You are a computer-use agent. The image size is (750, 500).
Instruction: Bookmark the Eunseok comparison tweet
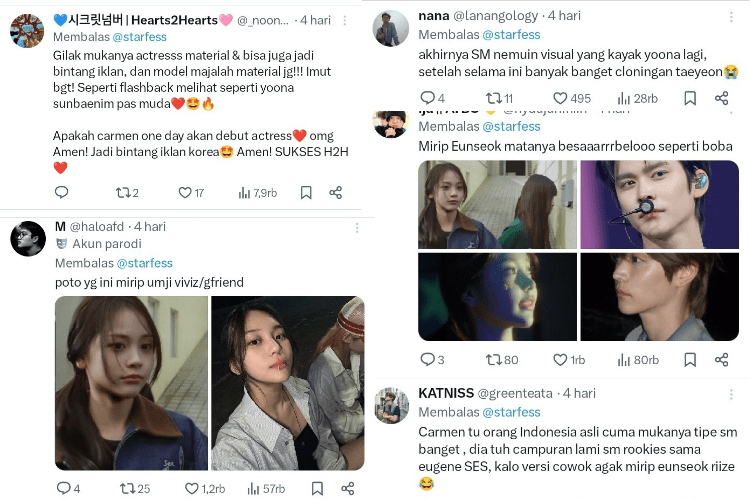click(690, 360)
